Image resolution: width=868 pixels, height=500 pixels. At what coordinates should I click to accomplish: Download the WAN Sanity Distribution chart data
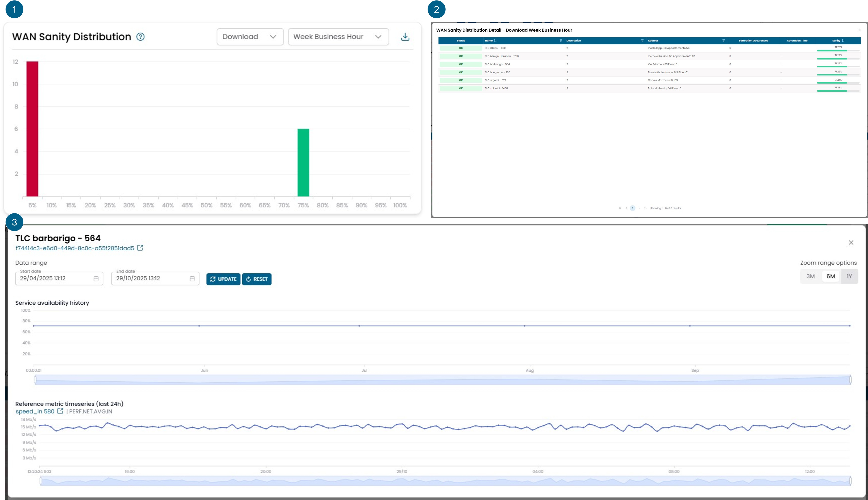click(x=405, y=37)
